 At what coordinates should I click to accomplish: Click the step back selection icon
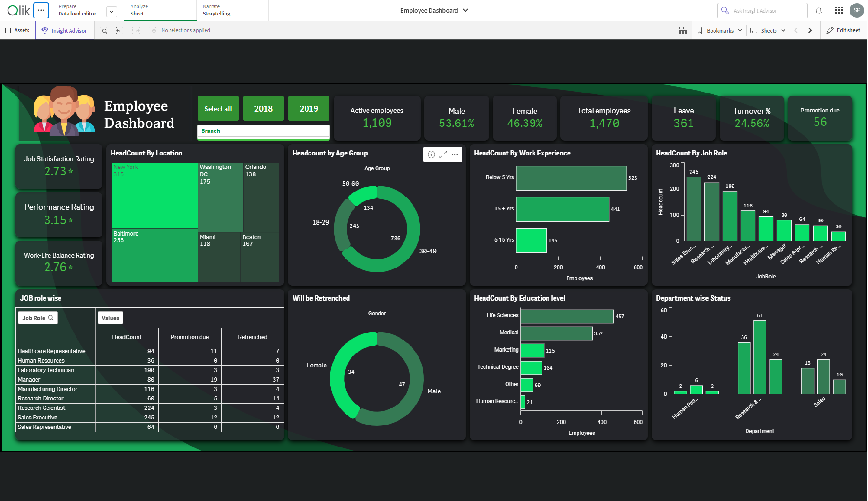(x=120, y=30)
